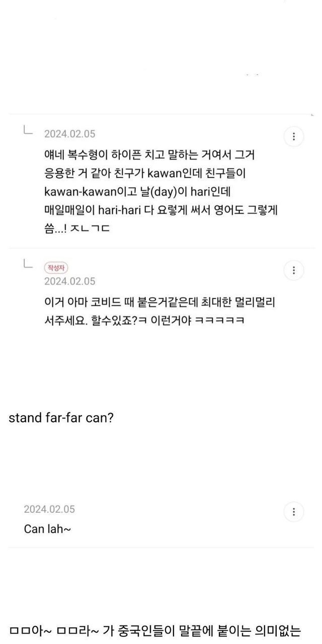Click the line starting with 이거 아마 코비드
This screenshot has width=322, height=644.
159,302
